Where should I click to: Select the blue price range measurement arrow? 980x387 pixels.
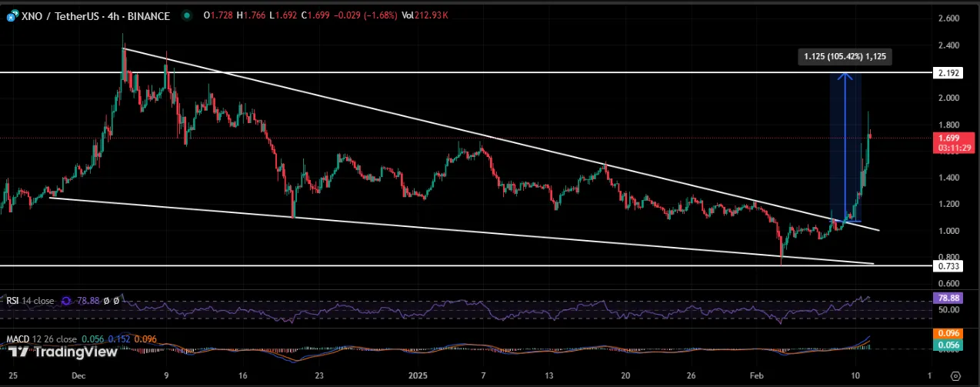[845, 146]
